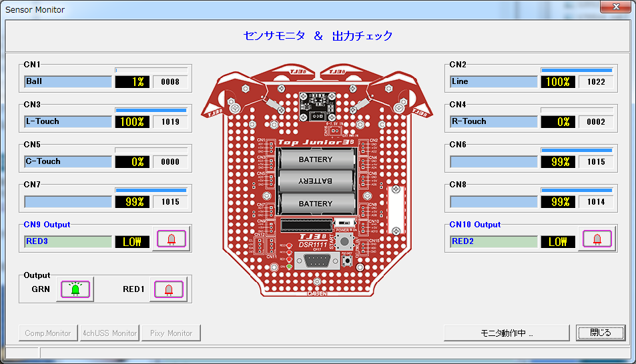This screenshot has width=636, height=364.
Task: Click the top BATTERY cell on the board
Action: pos(316,159)
